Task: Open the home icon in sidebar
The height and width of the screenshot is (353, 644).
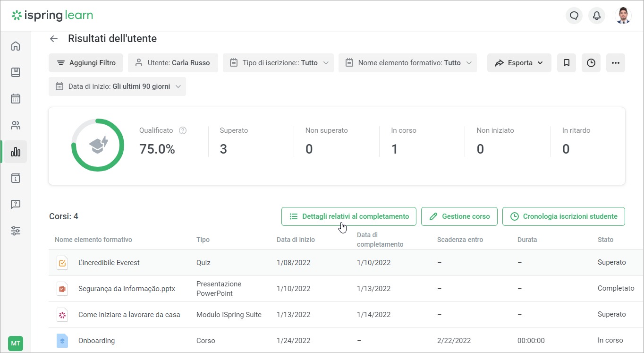Action: click(16, 46)
